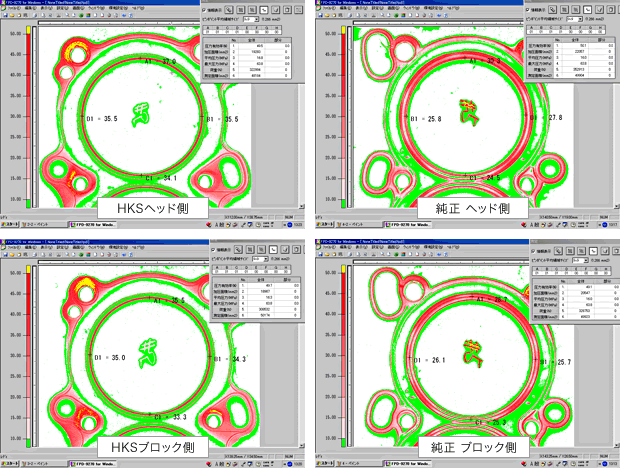Viewport: 620px width, 468px height.
Task: Click the 'D1 = 26.1' measurement label in 純正 ブロック側
Action: pyautogui.click(x=429, y=360)
